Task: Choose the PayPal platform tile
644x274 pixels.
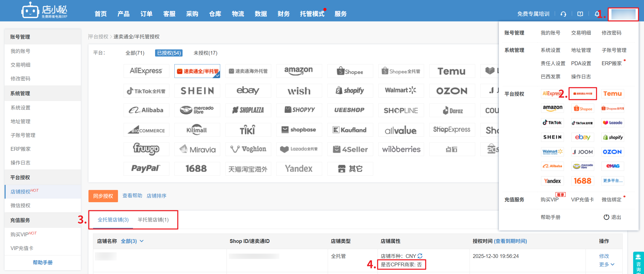Action: tap(146, 169)
